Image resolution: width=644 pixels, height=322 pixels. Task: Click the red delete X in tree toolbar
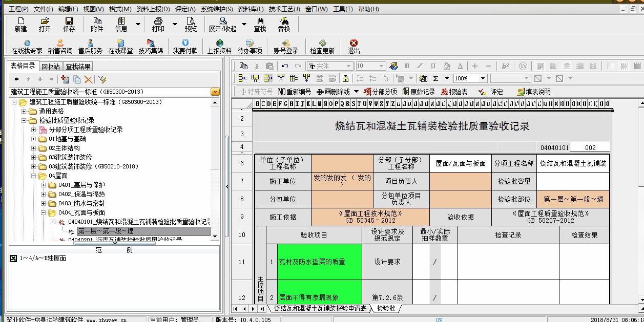point(89,79)
